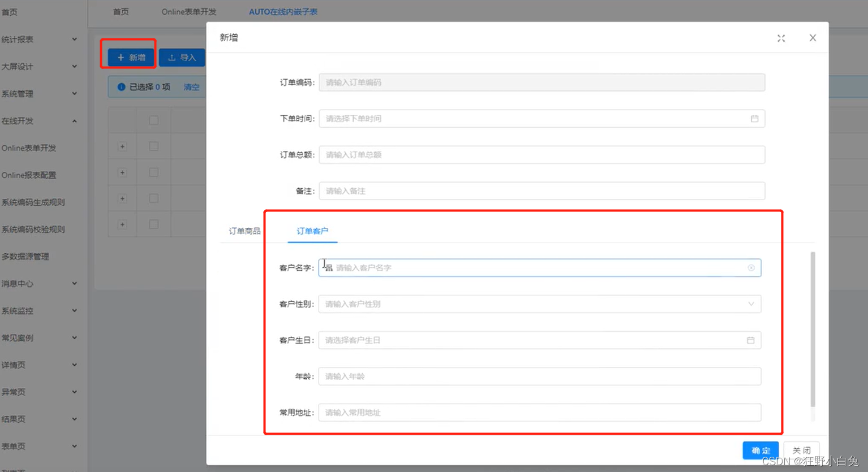Tick the fourth table row checkbox
Image resolution: width=868 pixels, height=472 pixels.
pyautogui.click(x=153, y=224)
